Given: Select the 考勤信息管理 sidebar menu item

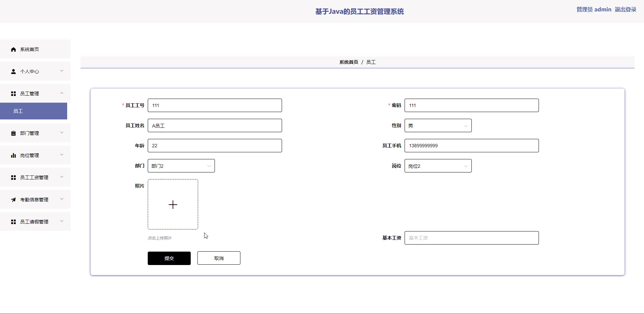Looking at the screenshot, I should pyautogui.click(x=35, y=199).
